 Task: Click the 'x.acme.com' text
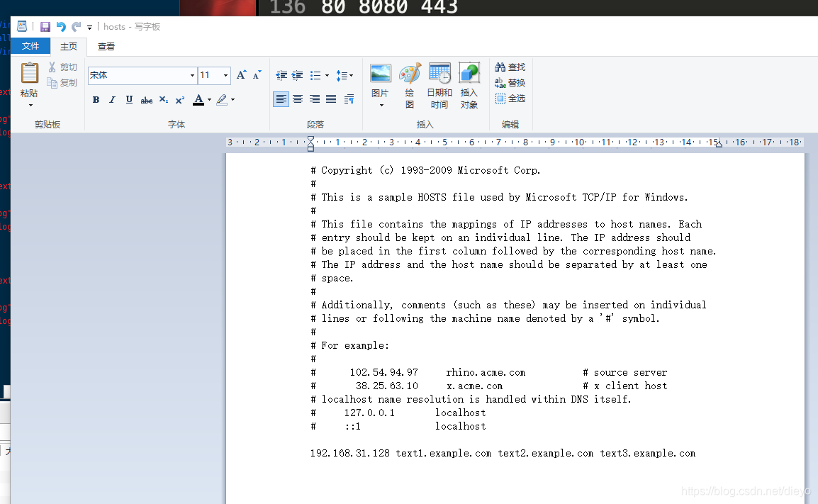tap(474, 386)
